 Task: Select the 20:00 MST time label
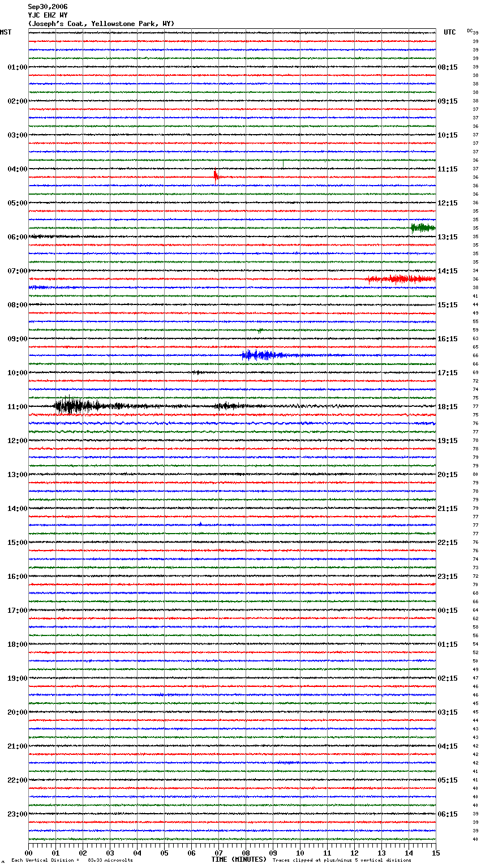click(x=17, y=712)
